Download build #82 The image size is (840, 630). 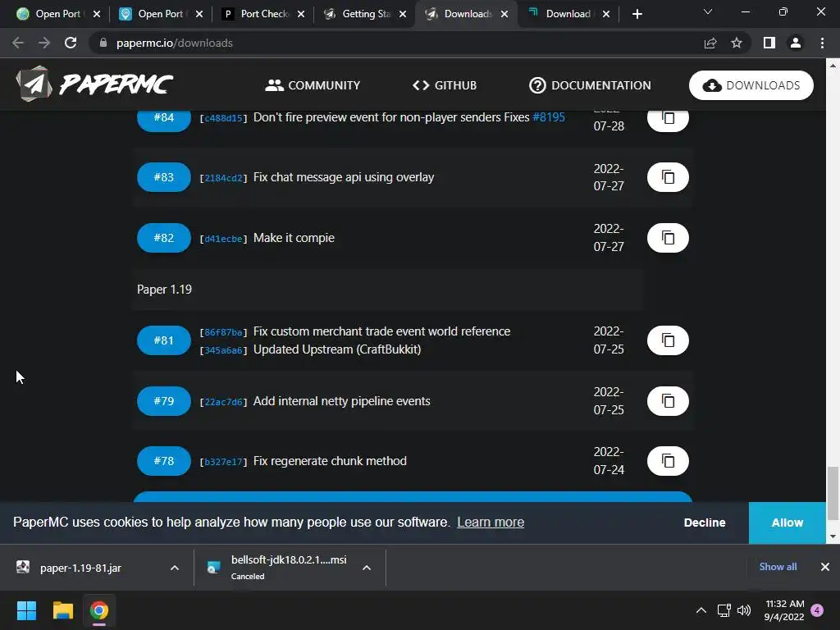tap(164, 238)
